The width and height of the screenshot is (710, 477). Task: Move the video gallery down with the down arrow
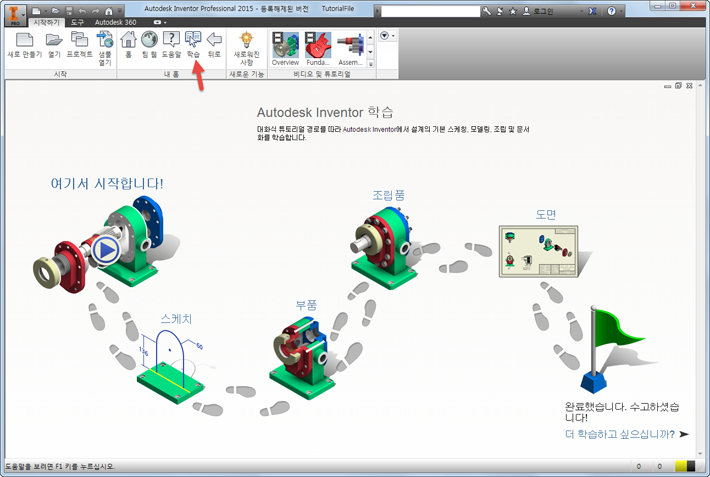(371, 52)
